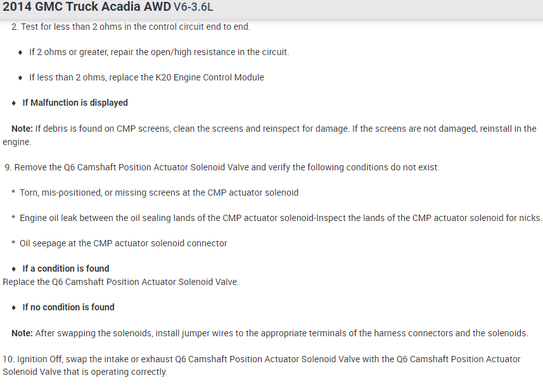Click the diamond bullet before 'If no condition is found'

tap(15, 307)
